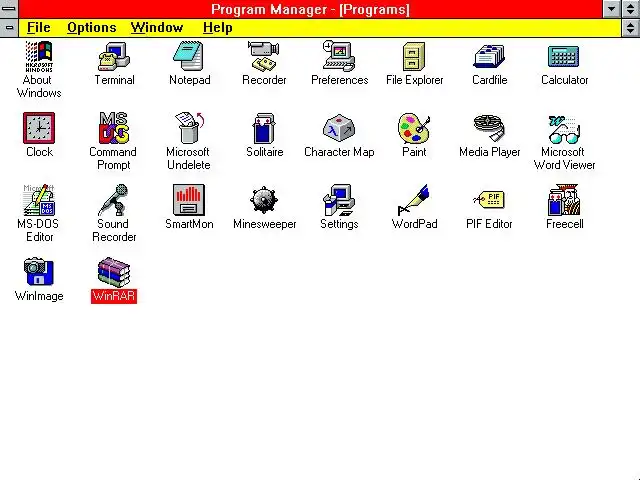
Task: Select the Minesweeper mine icon
Action: point(264,200)
